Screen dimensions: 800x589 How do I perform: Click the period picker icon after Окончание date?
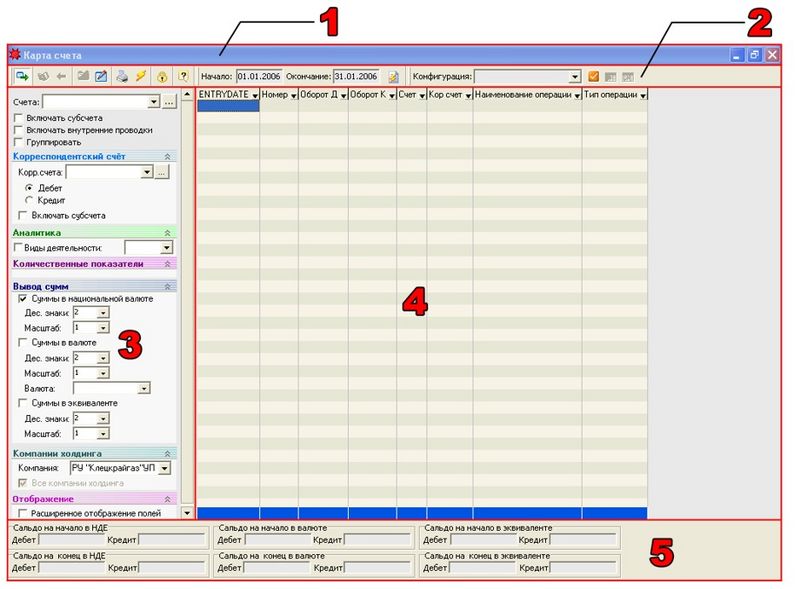click(393, 77)
